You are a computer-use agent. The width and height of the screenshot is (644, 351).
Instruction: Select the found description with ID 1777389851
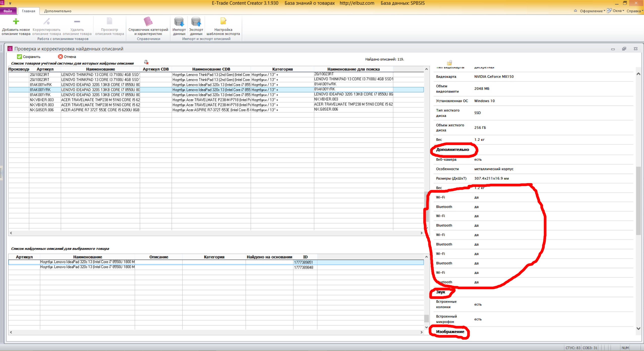click(x=216, y=262)
